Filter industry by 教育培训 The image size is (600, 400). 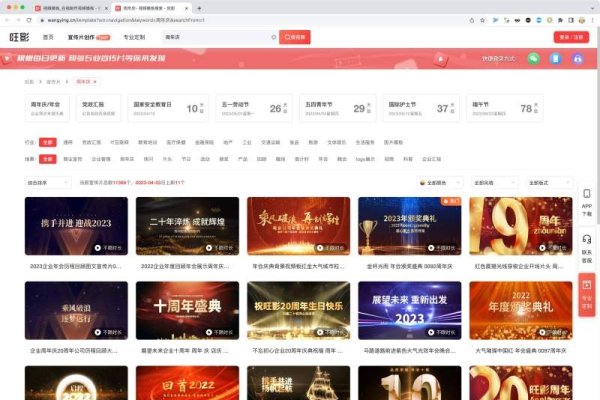click(148, 142)
